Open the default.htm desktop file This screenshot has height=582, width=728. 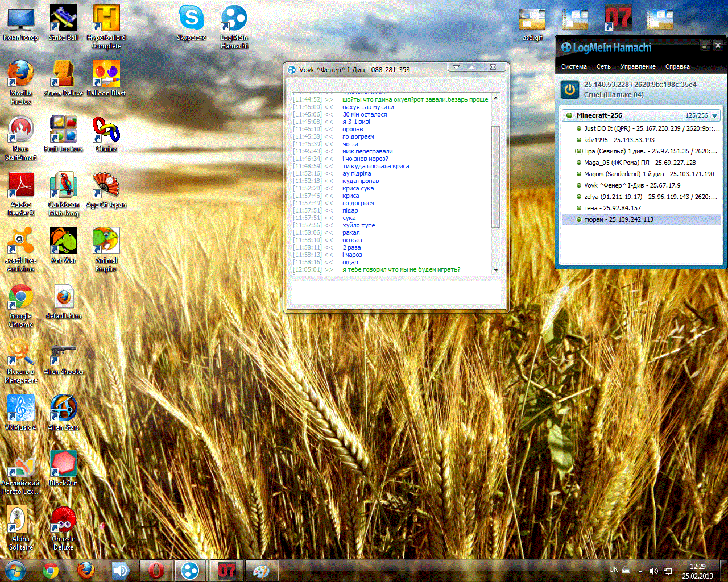[x=64, y=302]
